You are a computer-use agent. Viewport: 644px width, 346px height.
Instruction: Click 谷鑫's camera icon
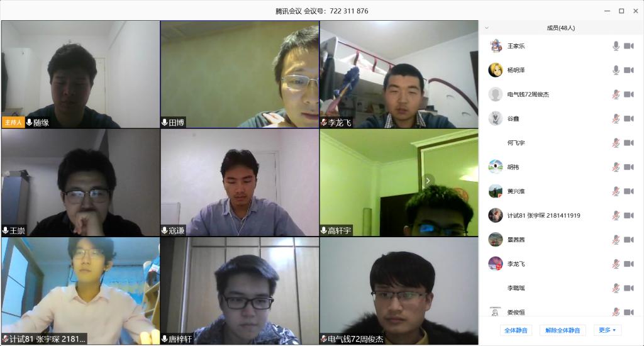629,119
